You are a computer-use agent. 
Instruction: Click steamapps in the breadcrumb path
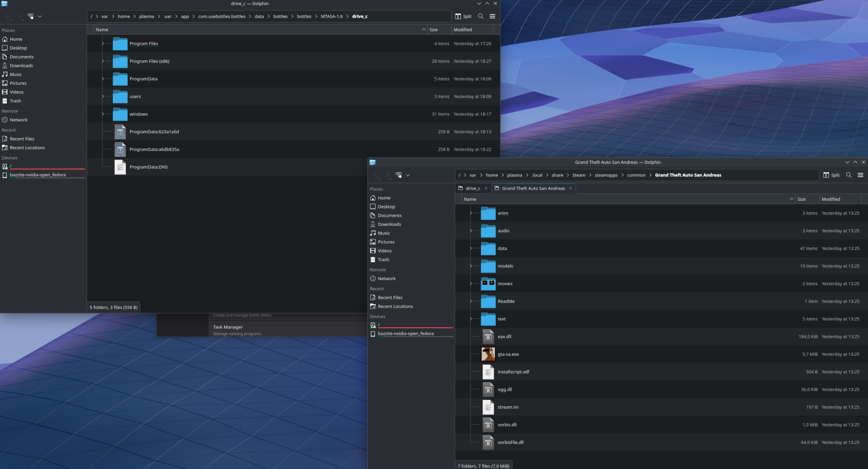coord(606,175)
